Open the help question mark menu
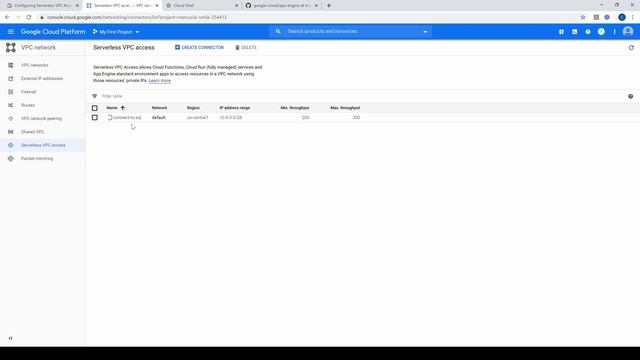640x360 pixels. (x=588, y=32)
